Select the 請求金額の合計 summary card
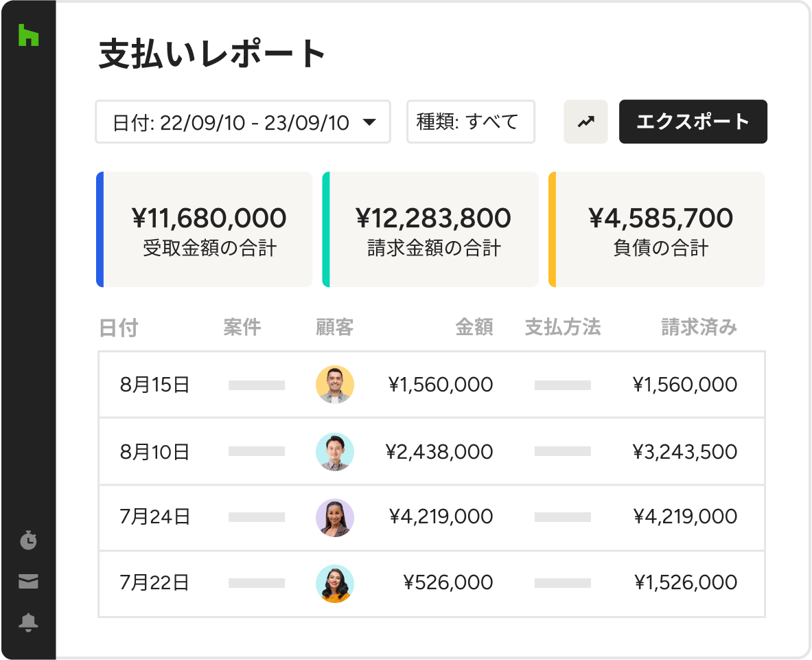 [430, 229]
